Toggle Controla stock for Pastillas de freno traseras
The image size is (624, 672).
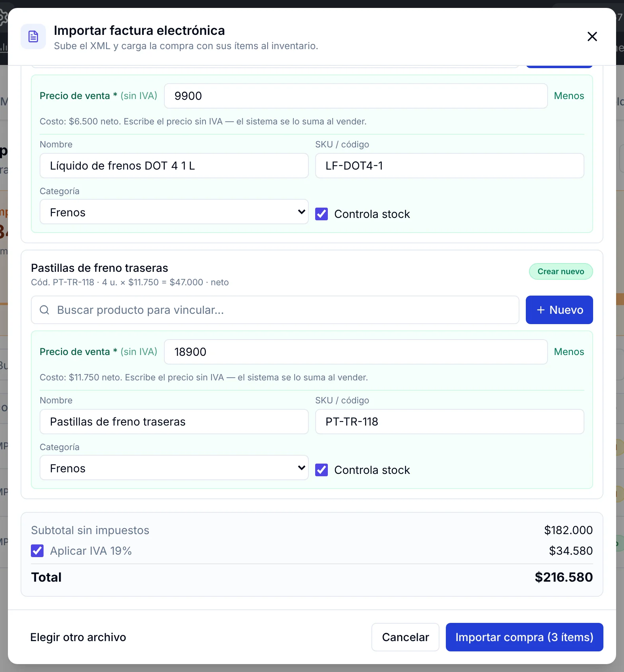[x=322, y=470]
